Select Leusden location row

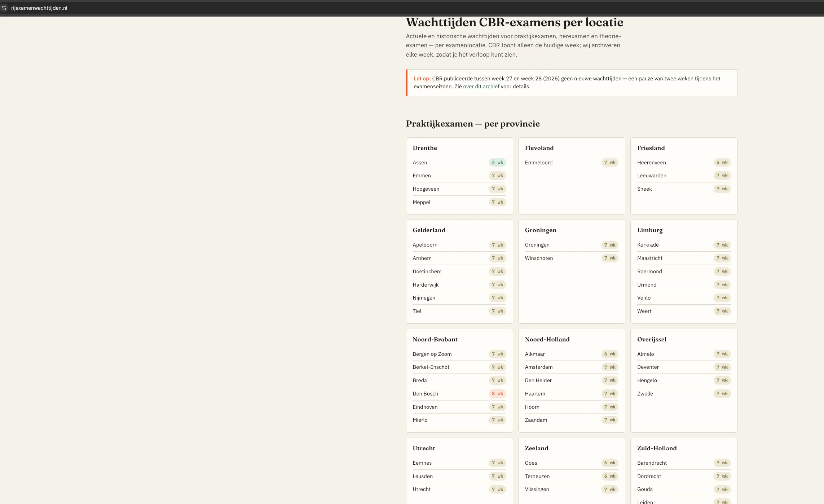[x=459, y=476]
